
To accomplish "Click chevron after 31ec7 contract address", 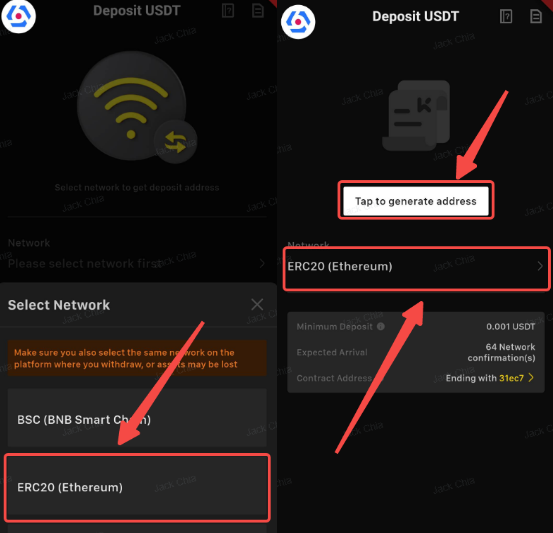I will coord(531,378).
